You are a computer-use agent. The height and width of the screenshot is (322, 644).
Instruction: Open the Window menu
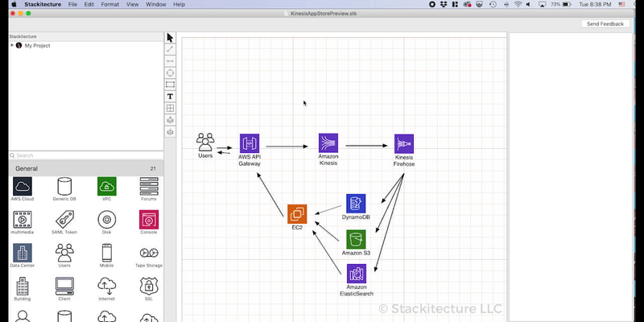pyautogui.click(x=158, y=4)
